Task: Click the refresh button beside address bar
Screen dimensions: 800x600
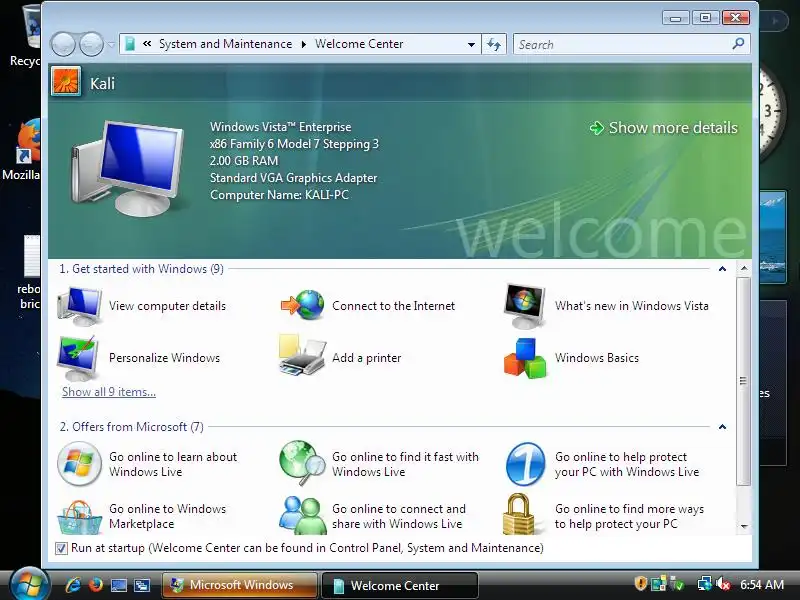Action: click(x=494, y=44)
